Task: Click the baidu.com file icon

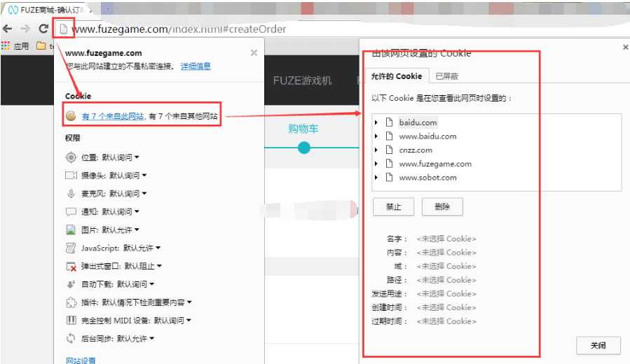Action: [x=389, y=122]
